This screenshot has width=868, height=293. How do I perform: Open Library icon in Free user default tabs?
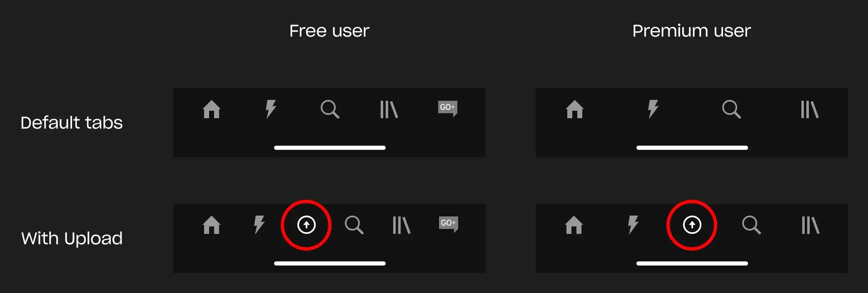click(389, 109)
